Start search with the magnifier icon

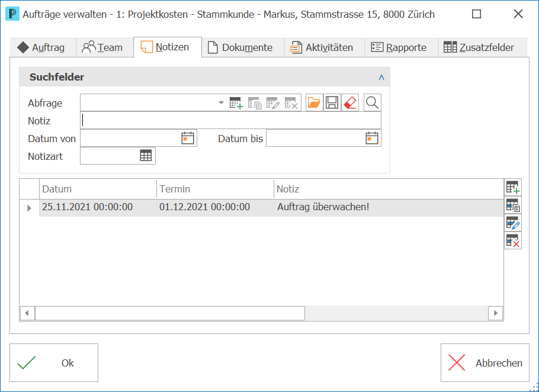coord(373,102)
